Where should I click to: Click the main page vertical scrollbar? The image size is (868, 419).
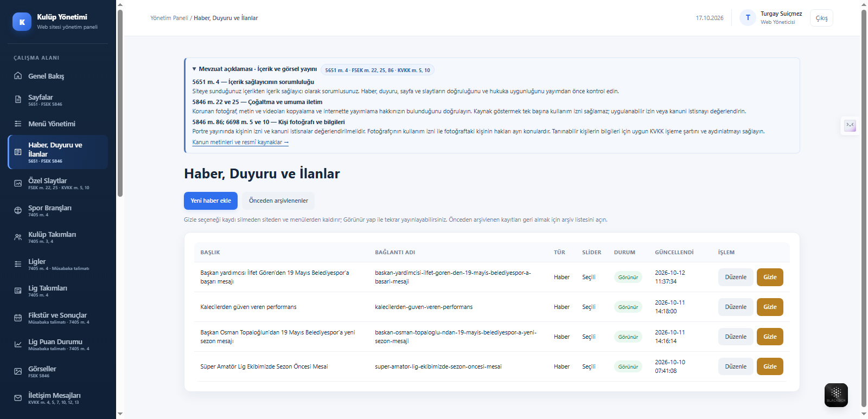[864, 208]
